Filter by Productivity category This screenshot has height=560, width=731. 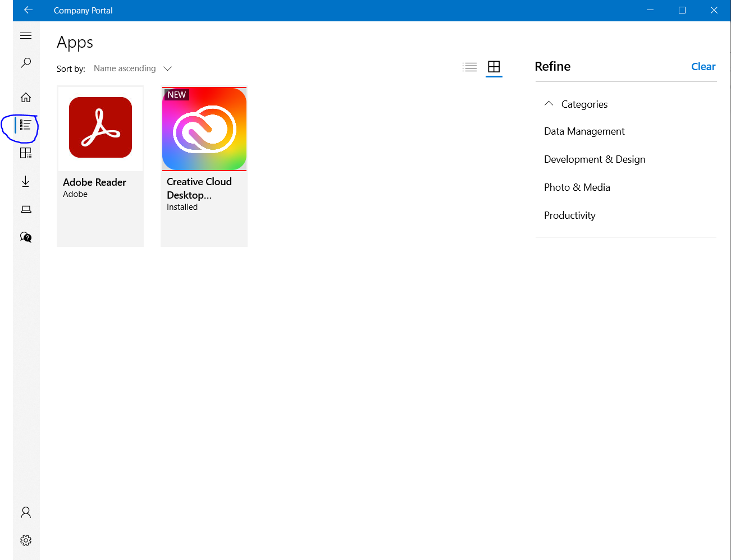[x=569, y=215]
